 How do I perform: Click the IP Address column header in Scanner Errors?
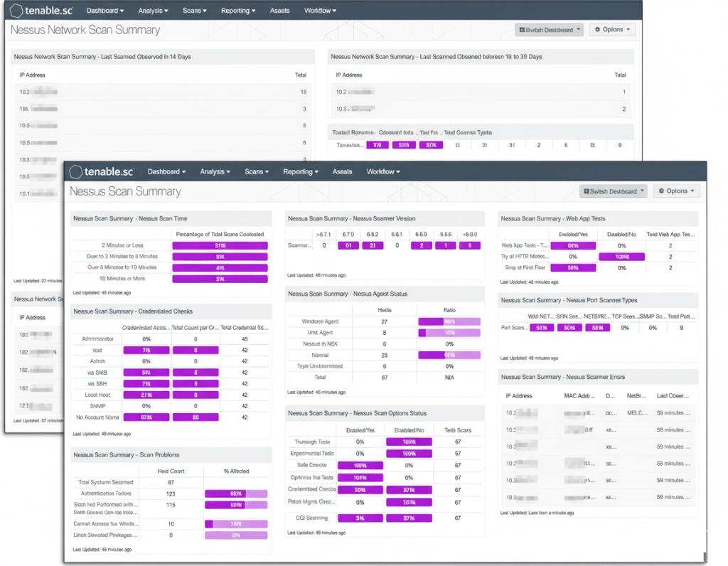519,395
